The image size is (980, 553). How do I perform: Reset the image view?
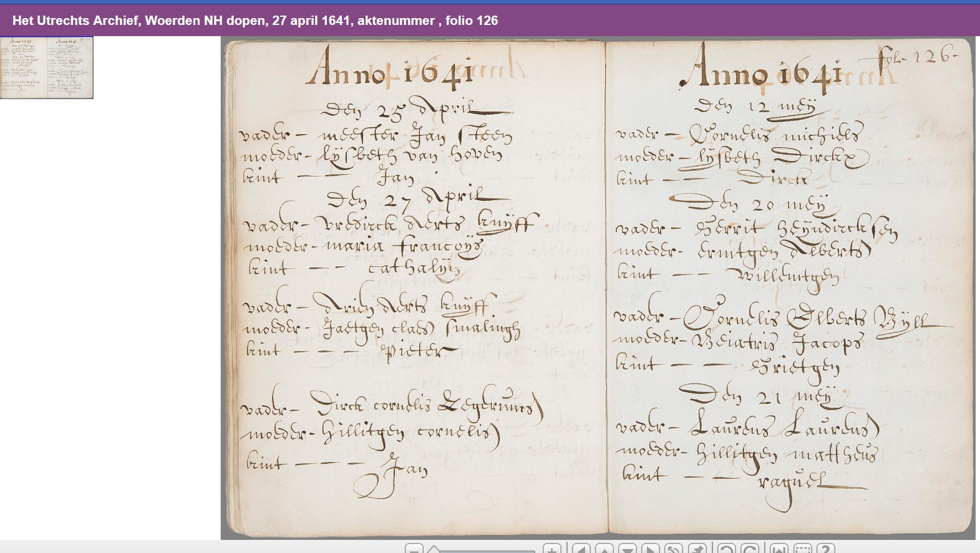(x=674, y=549)
